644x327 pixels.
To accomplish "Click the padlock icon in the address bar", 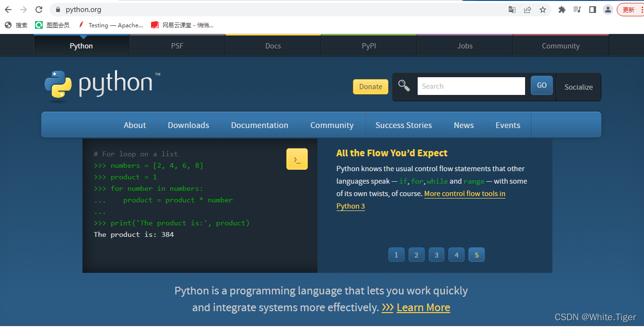I will tap(58, 10).
